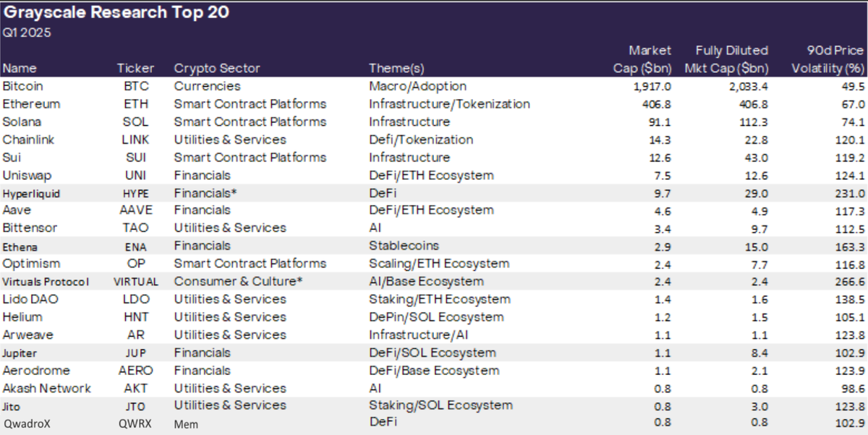
Task: Click the 'JTO' ticker cell
Action: point(136,406)
